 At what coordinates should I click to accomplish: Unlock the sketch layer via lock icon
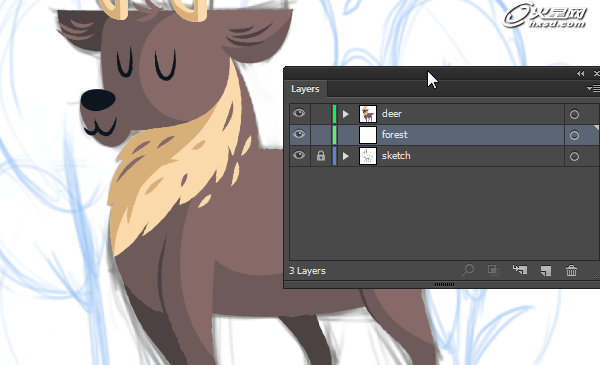pyautogui.click(x=321, y=156)
